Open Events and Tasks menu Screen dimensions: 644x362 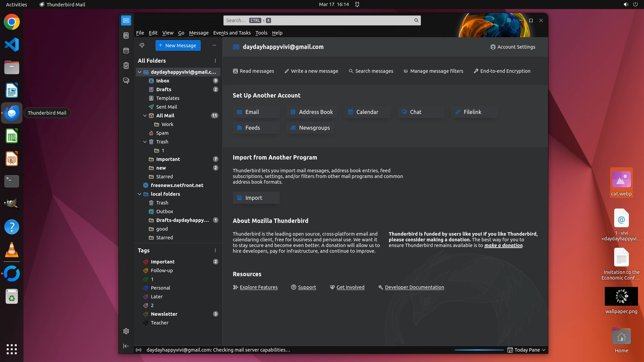coord(232,33)
